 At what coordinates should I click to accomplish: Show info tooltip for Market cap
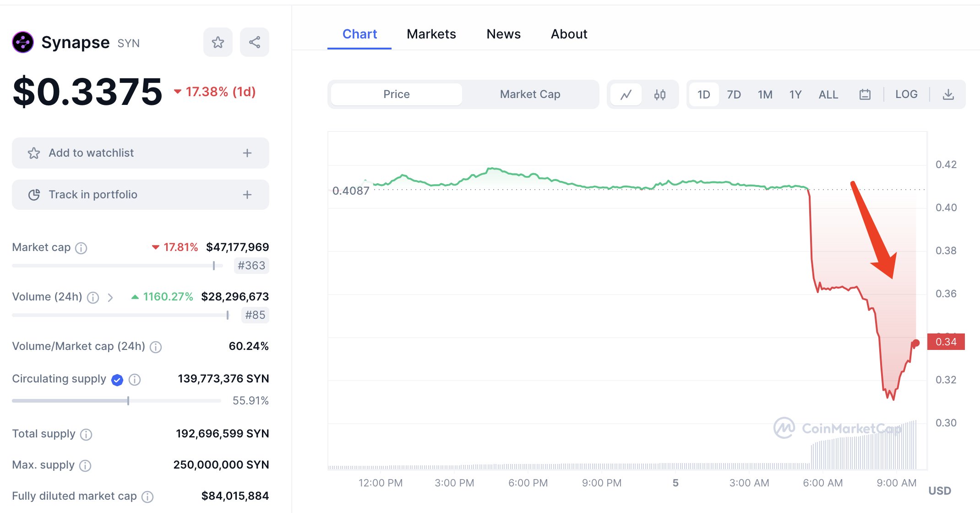(x=81, y=248)
